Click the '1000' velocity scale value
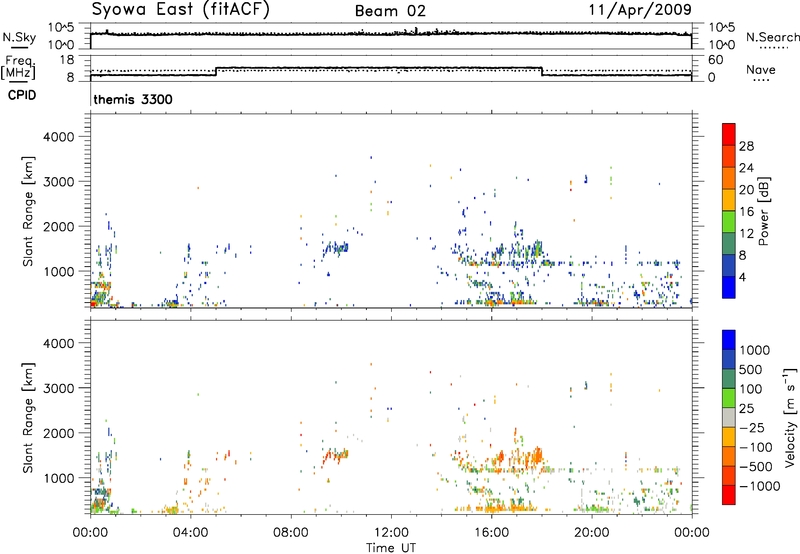The image size is (800, 554). pos(755,350)
